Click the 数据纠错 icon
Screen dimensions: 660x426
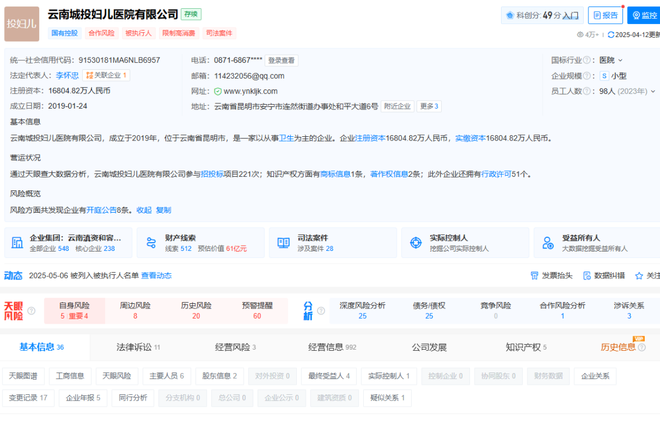[x=587, y=276]
